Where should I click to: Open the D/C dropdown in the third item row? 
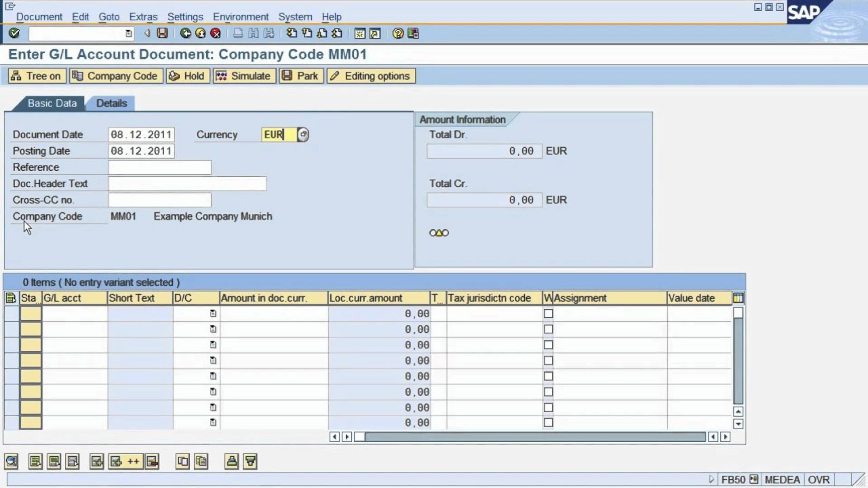[213, 345]
